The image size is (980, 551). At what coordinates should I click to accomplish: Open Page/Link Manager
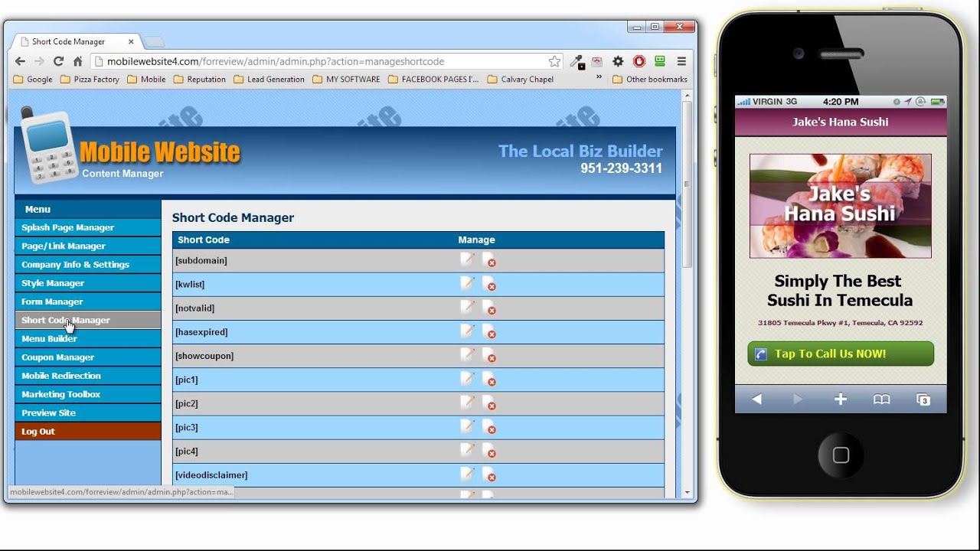click(88, 246)
